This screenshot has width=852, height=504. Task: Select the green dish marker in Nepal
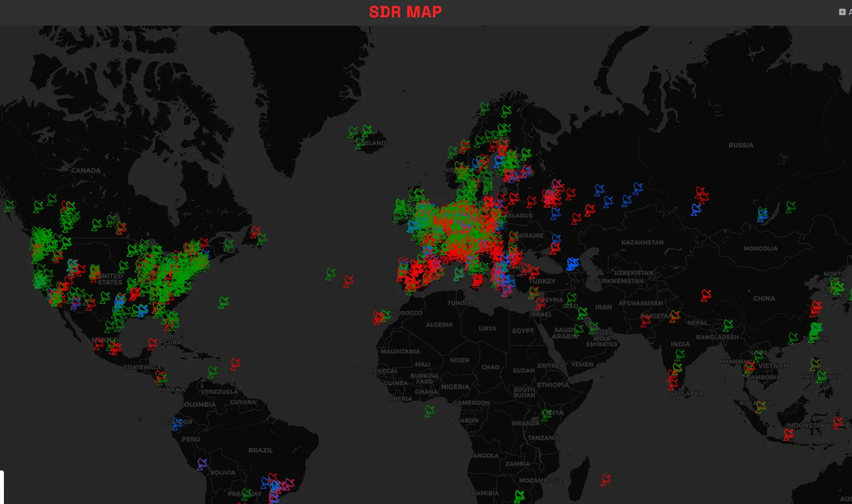pos(728,324)
